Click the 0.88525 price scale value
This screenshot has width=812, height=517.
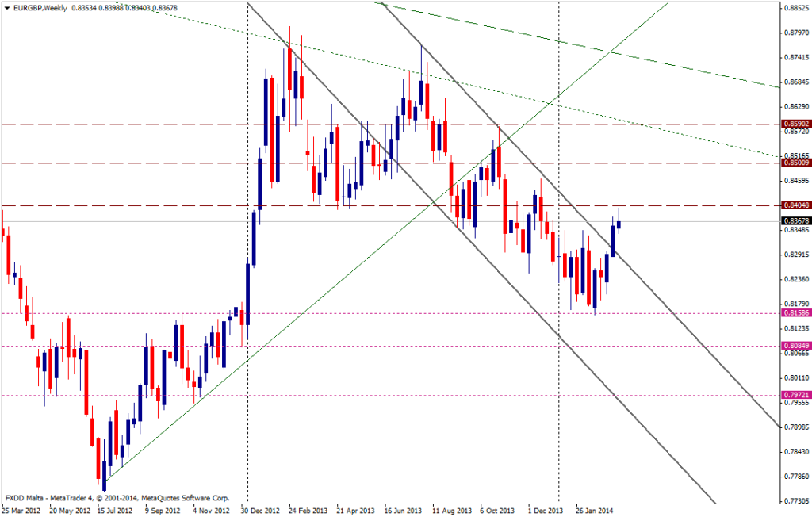coord(795,9)
